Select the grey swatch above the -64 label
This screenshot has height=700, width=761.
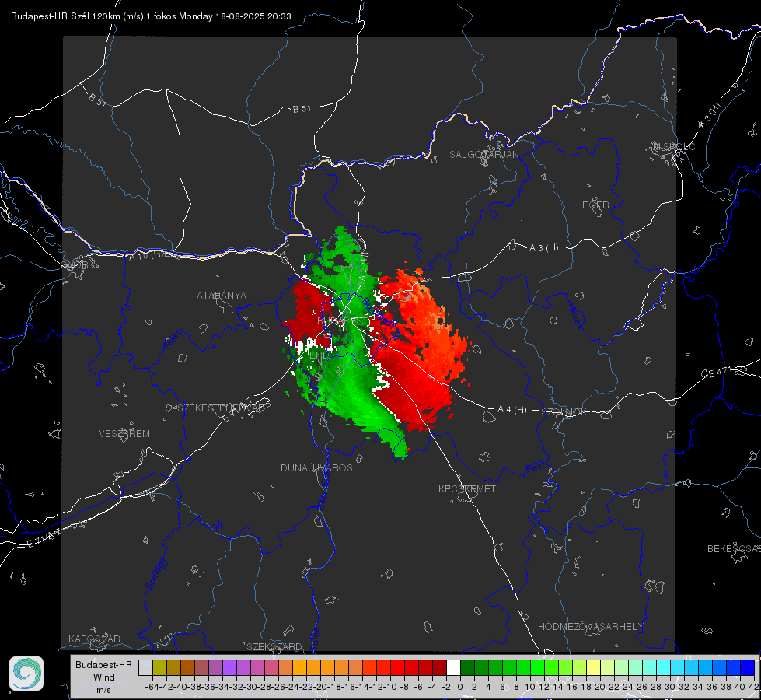[145, 667]
